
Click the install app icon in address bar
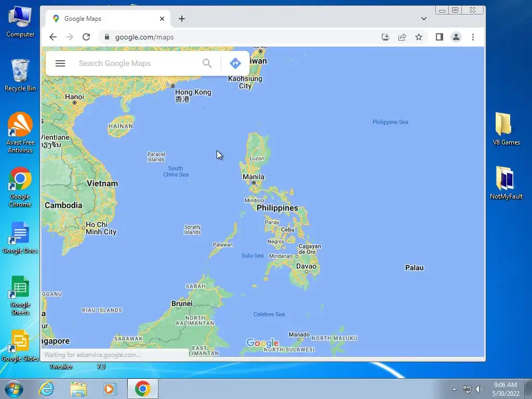click(x=385, y=37)
